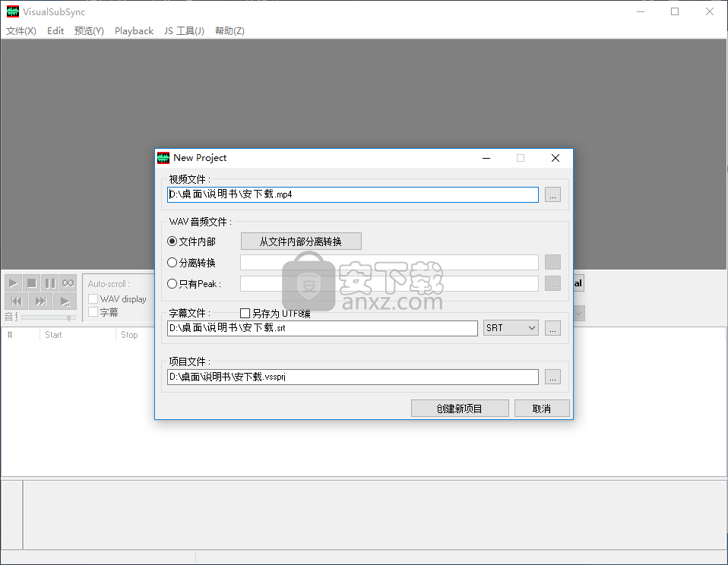The height and width of the screenshot is (565, 728).
Task: Toggle the loop playback infinity icon
Action: pyautogui.click(x=68, y=283)
